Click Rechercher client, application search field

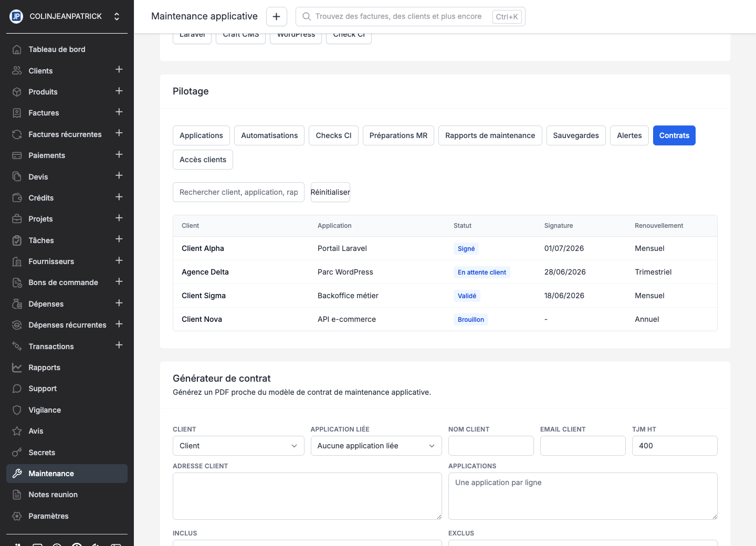238,192
